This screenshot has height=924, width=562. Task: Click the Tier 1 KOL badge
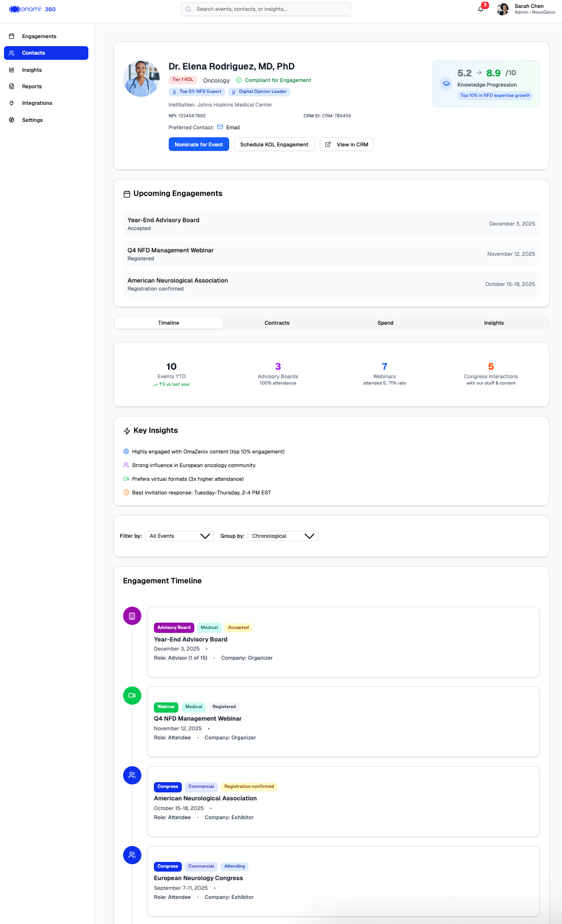tap(183, 80)
